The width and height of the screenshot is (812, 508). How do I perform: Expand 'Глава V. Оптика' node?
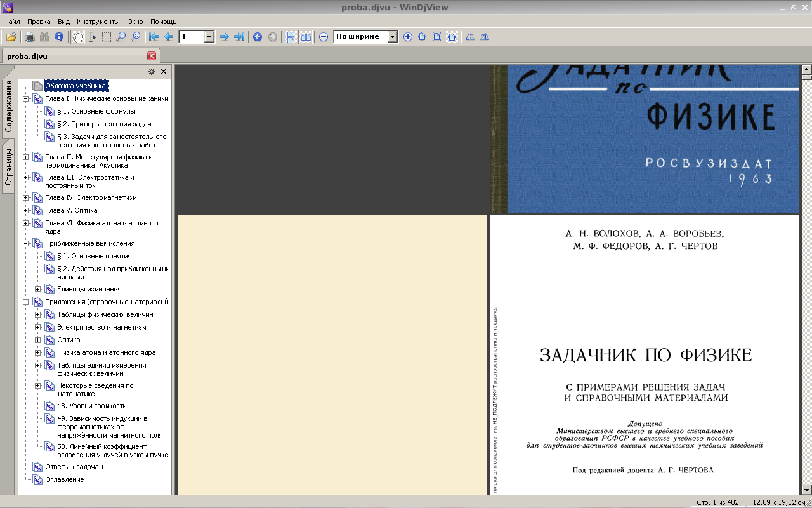(26, 210)
